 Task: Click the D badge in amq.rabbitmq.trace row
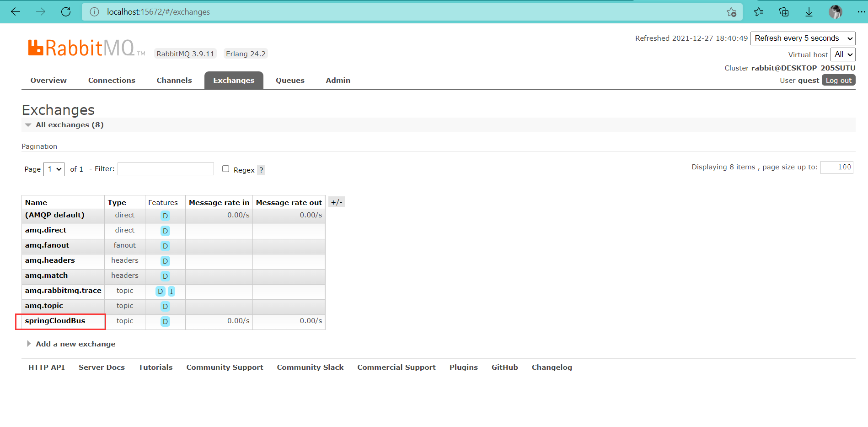point(160,291)
